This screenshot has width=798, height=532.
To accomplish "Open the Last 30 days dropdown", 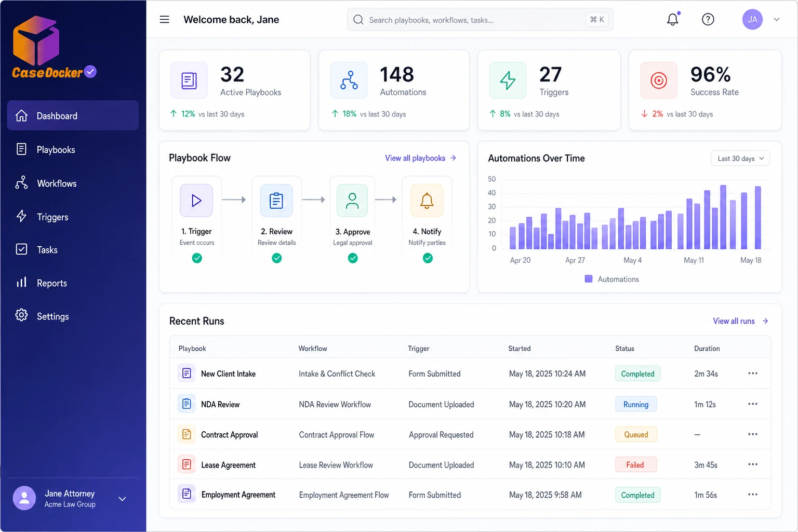I will point(740,158).
